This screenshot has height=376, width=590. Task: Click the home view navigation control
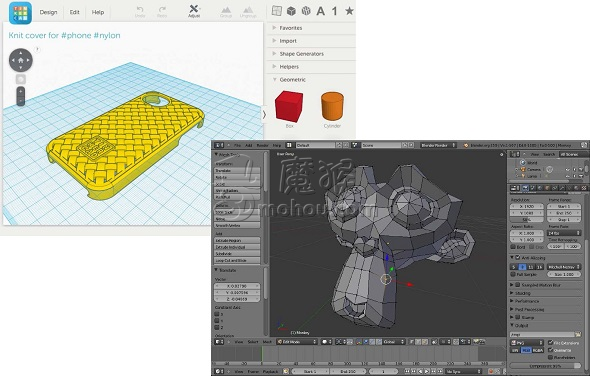21,60
